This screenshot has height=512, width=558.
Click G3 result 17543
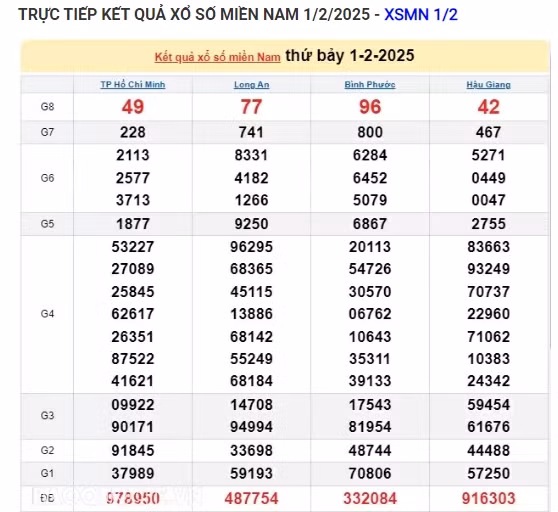click(x=370, y=405)
